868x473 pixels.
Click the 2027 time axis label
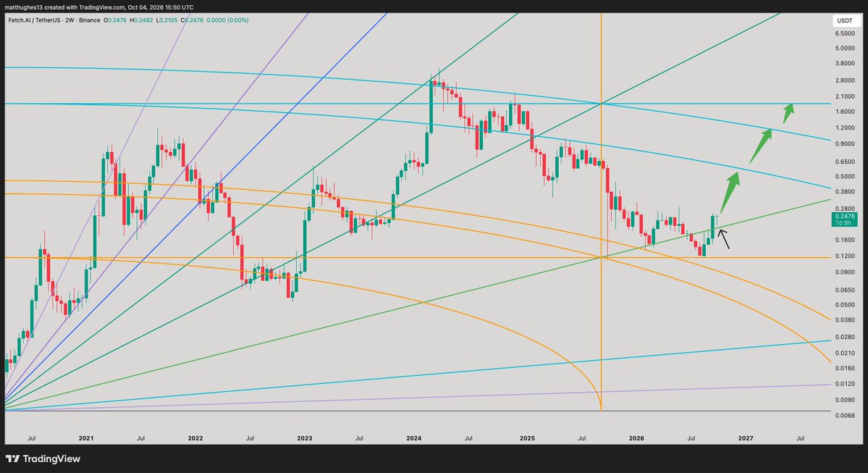pos(746,438)
